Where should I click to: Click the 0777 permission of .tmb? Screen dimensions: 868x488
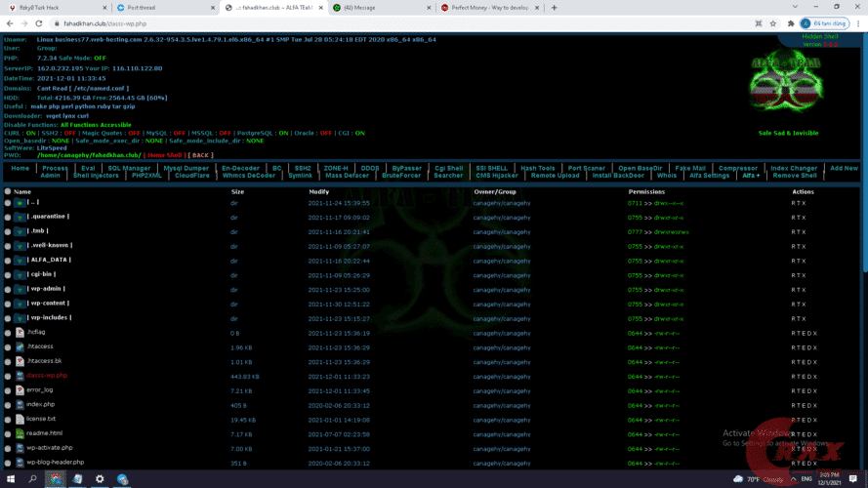pos(635,232)
